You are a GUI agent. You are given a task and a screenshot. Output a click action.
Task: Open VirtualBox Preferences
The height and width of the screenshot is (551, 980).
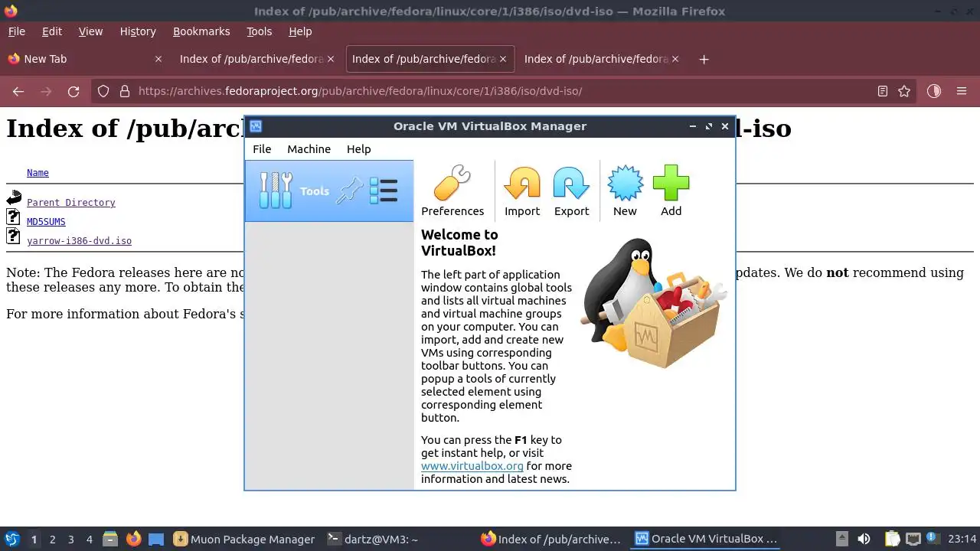click(x=452, y=191)
